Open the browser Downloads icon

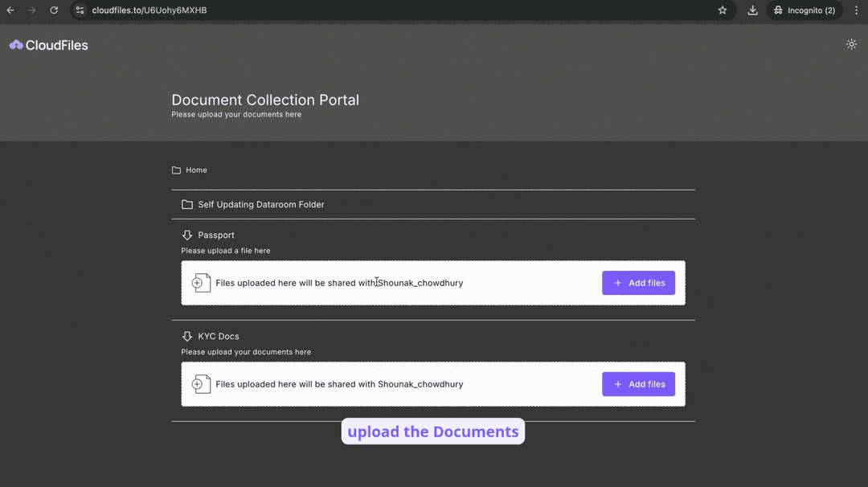pyautogui.click(x=752, y=10)
